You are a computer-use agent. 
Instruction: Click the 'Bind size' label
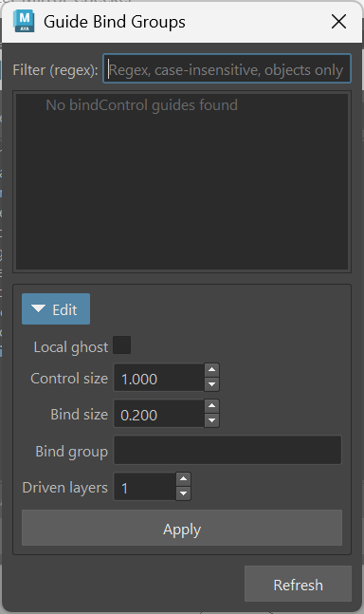(80, 415)
